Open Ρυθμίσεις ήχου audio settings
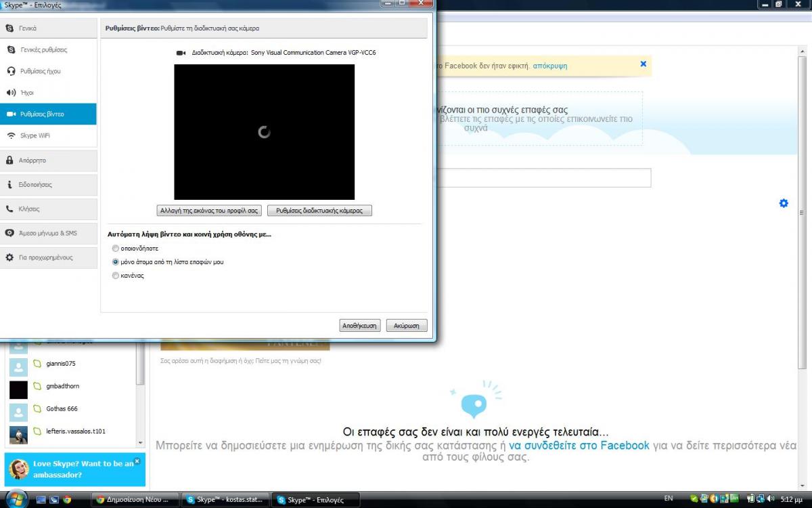 click(x=49, y=71)
